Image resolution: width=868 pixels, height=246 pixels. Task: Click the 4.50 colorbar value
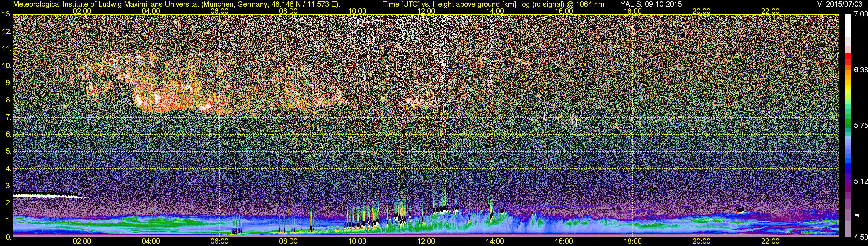click(860, 237)
